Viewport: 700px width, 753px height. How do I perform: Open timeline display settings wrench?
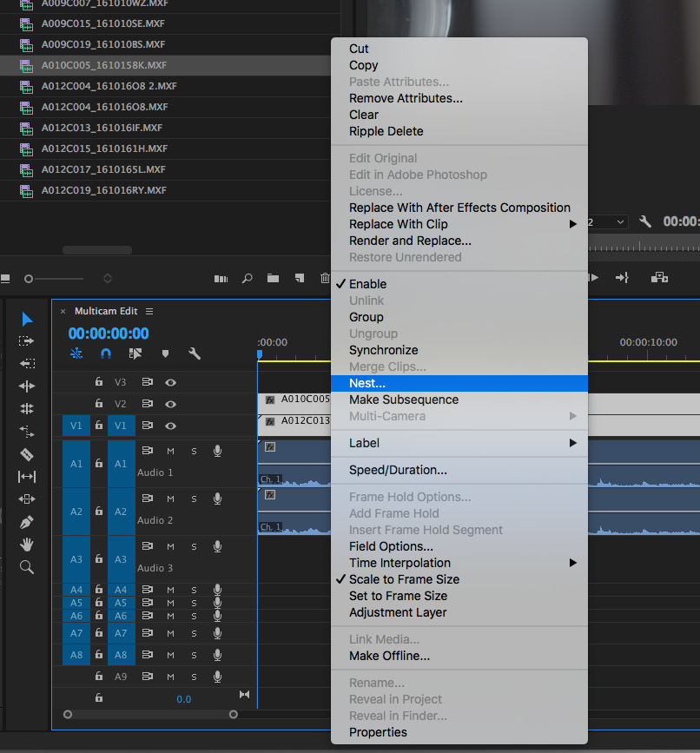[x=195, y=353]
